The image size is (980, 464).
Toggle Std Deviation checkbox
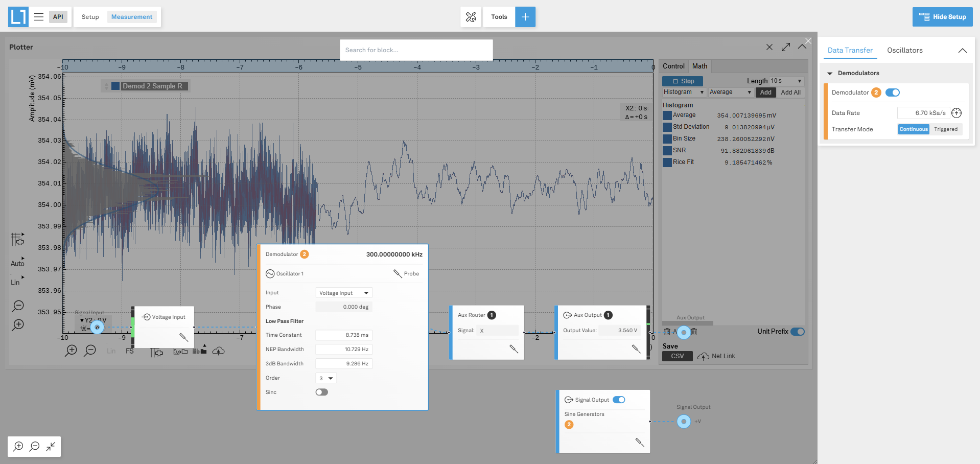click(667, 127)
